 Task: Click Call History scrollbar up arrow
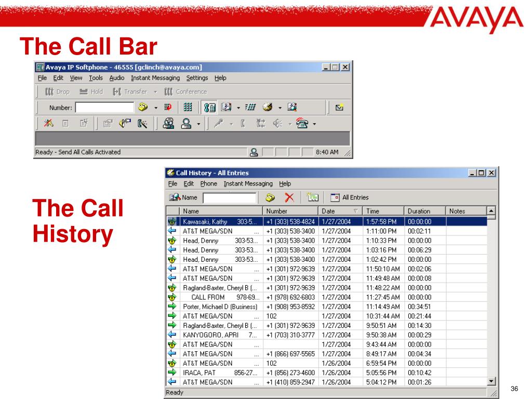point(491,211)
